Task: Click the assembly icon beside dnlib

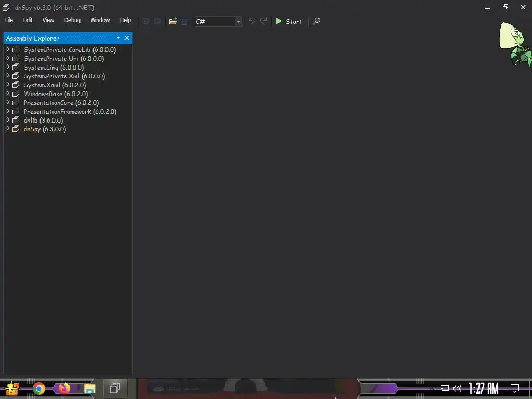Action: pyautogui.click(x=16, y=120)
